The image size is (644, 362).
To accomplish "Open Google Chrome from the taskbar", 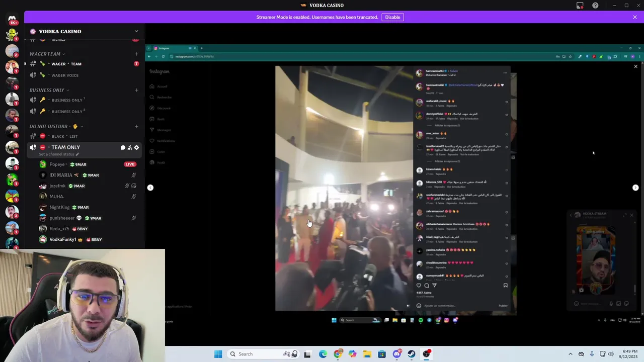I will [x=338, y=354].
